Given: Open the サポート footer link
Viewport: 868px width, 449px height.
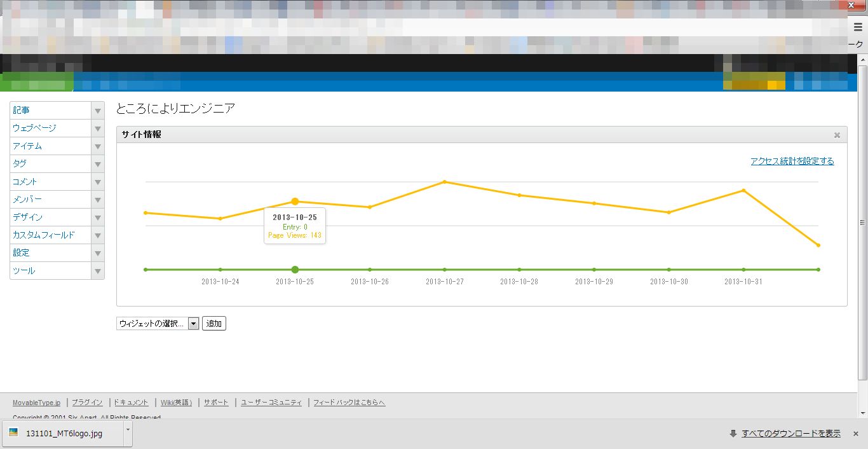Looking at the screenshot, I should [216, 403].
